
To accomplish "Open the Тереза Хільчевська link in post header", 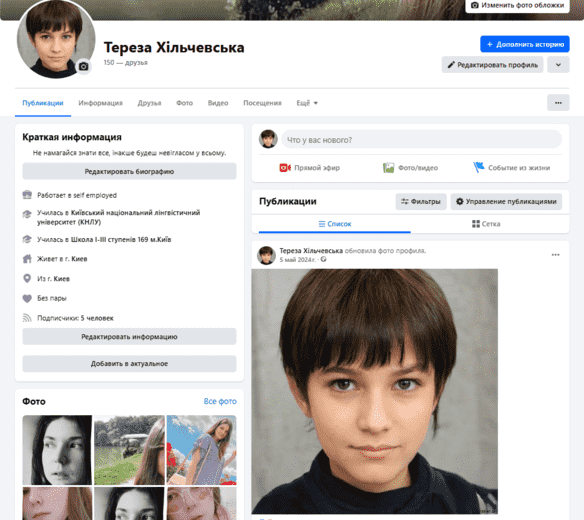I will tap(311, 251).
